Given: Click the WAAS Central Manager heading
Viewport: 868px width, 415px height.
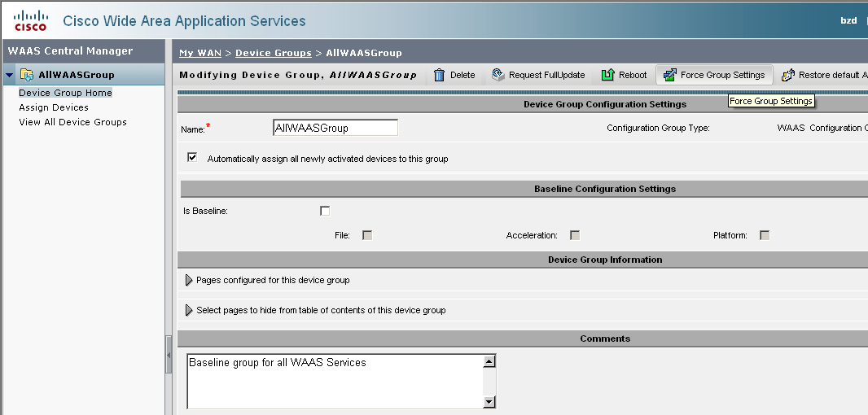Looking at the screenshot, I should [x=70, y=51].
